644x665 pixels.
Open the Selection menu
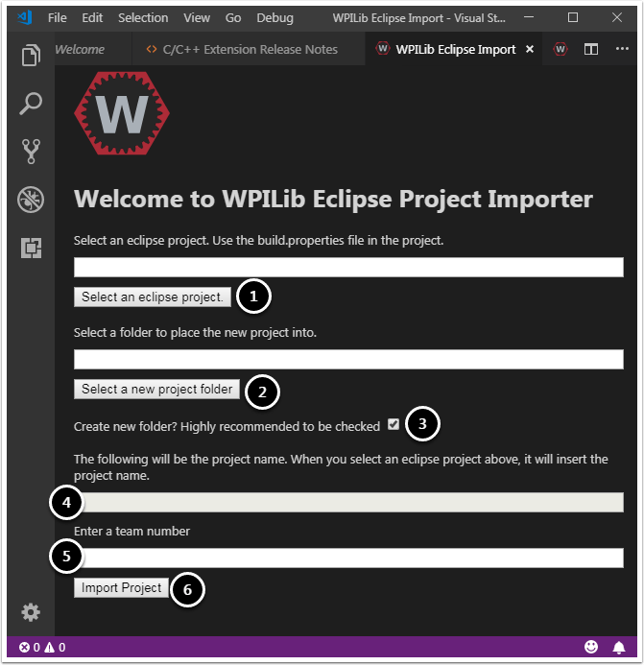[143, 18]
